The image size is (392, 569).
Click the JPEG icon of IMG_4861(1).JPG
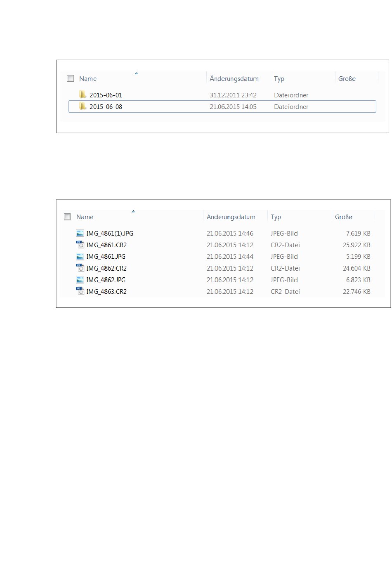pos(80,234)
